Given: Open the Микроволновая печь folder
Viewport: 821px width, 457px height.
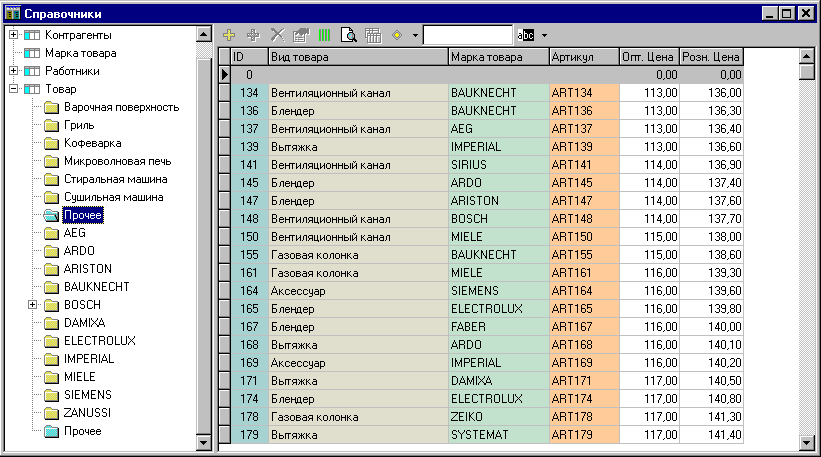Looking at the screenshot, I should point(117,161).
